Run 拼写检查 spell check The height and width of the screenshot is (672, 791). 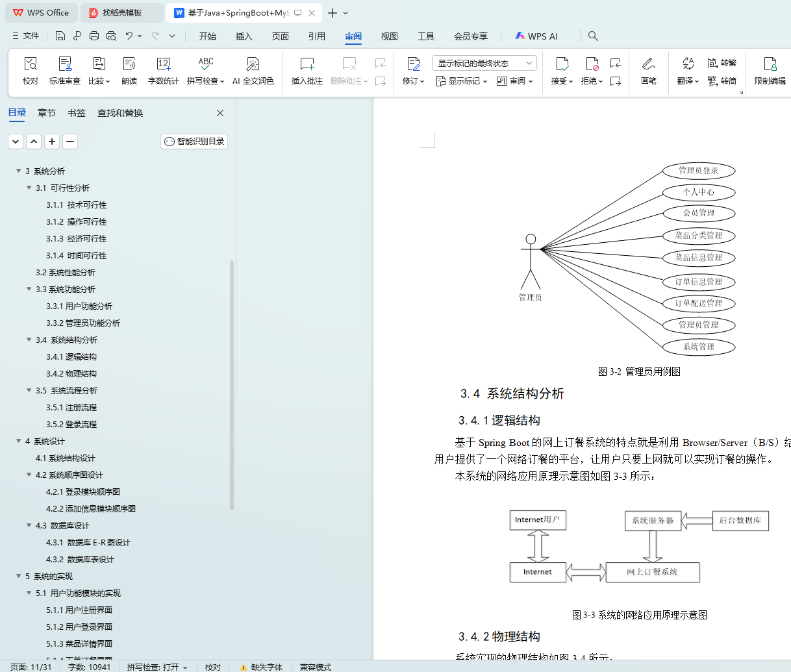click(205, 71)
